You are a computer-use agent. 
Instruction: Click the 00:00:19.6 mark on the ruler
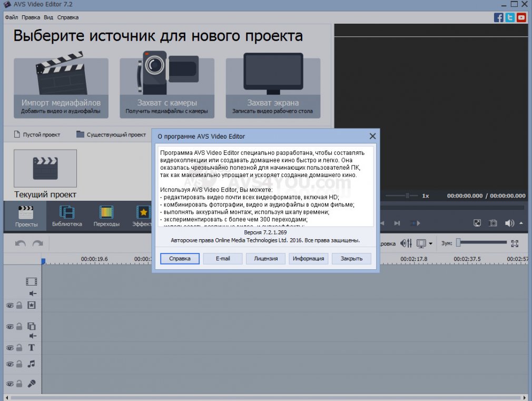point(94,259)
